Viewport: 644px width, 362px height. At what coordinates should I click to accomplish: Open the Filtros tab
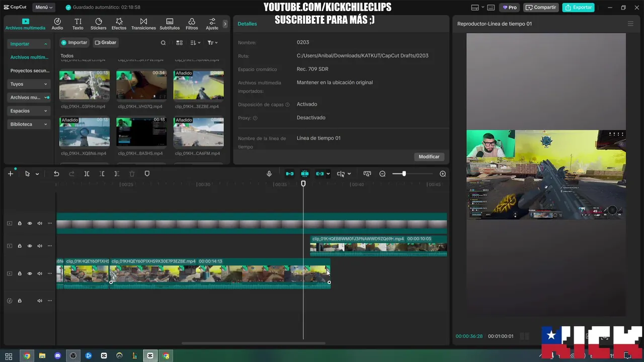[x=192, y=24]
